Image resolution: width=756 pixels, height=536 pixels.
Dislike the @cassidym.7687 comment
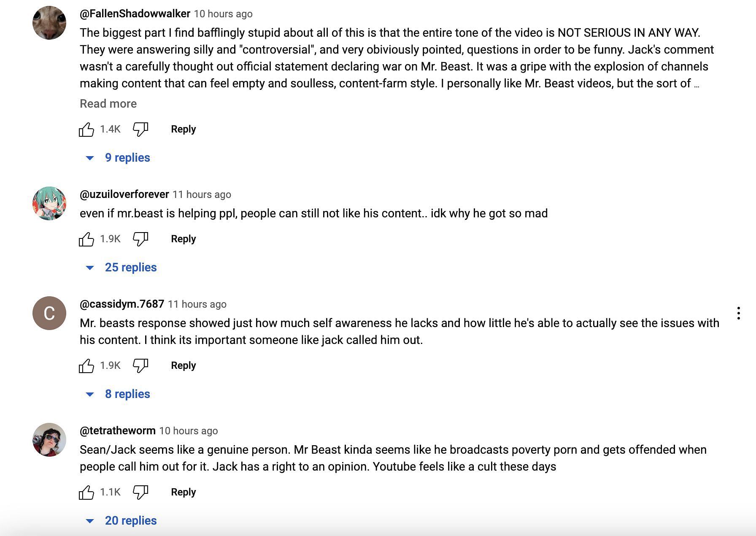[140, 365]
